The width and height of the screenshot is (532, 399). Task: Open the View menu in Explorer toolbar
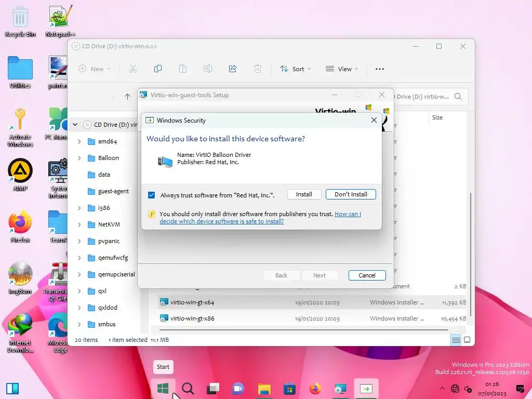pyautogui.click(x=342, y=69)
